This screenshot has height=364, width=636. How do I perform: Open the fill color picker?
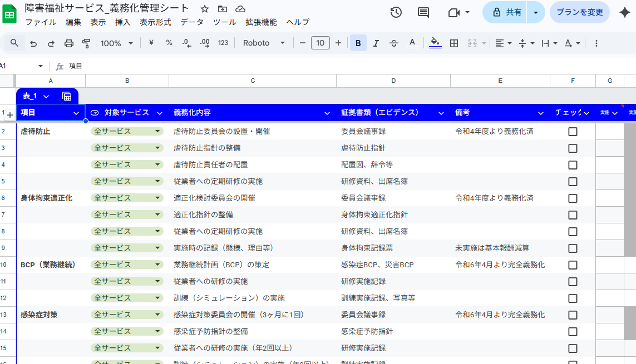(x=435, y=43)
